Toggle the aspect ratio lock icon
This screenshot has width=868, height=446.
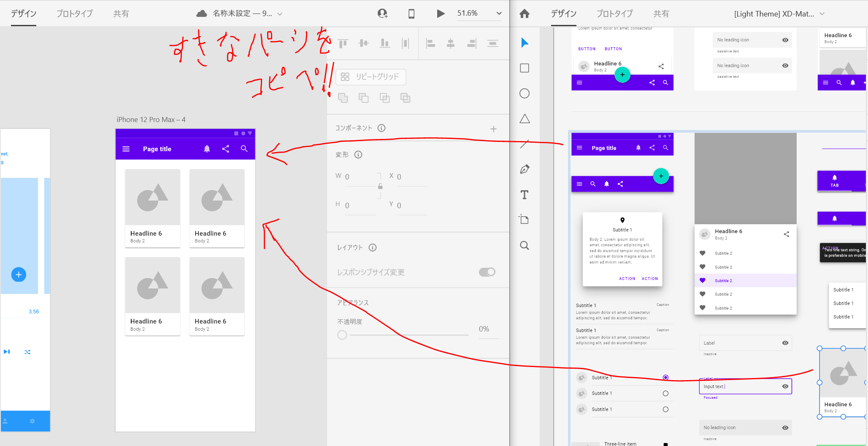pos(380,186)
